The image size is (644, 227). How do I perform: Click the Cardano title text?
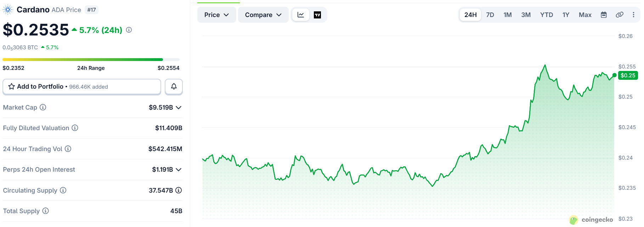click(x=33, y=10)
